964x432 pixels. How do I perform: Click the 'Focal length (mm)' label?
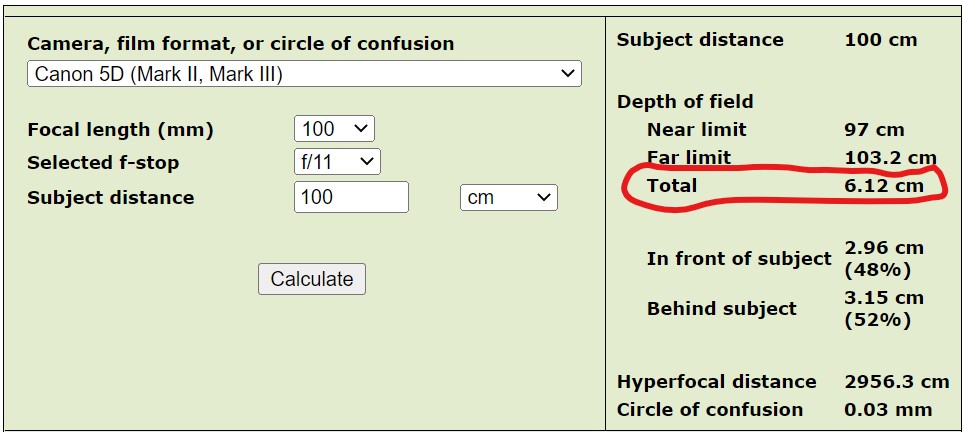[x=120, y=130]
